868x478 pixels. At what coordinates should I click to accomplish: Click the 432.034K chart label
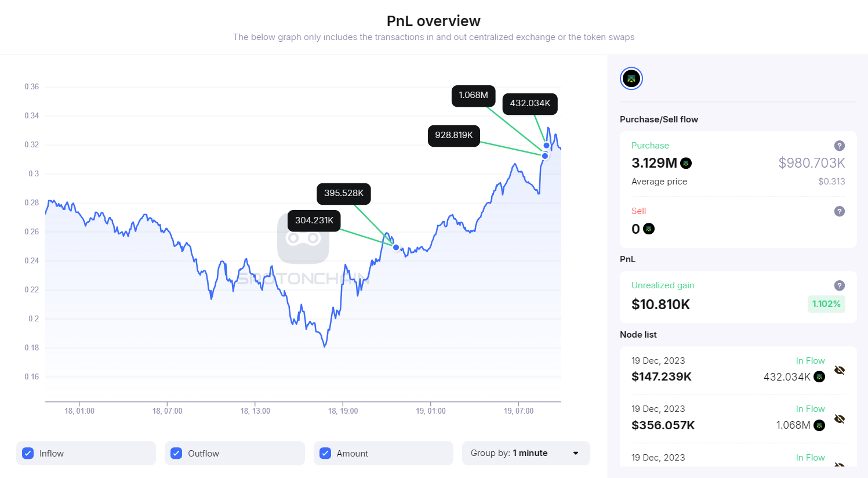pos(530,103)
